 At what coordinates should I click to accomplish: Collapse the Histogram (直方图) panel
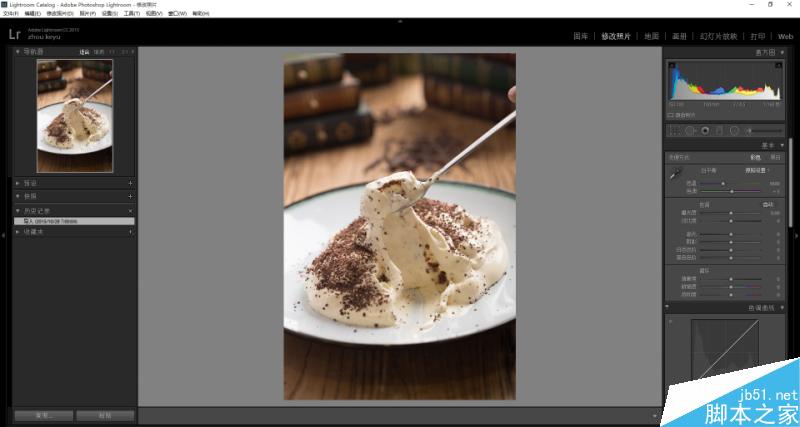(782, 52)
